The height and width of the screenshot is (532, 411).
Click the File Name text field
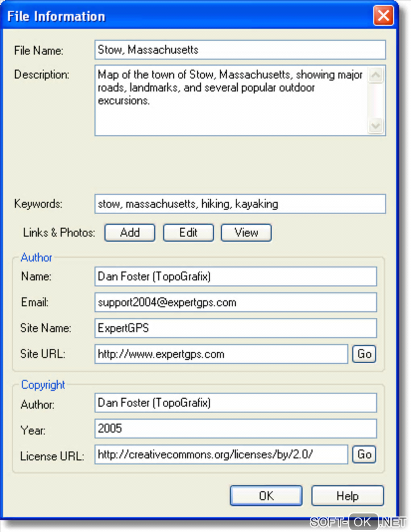coord(240,50)
